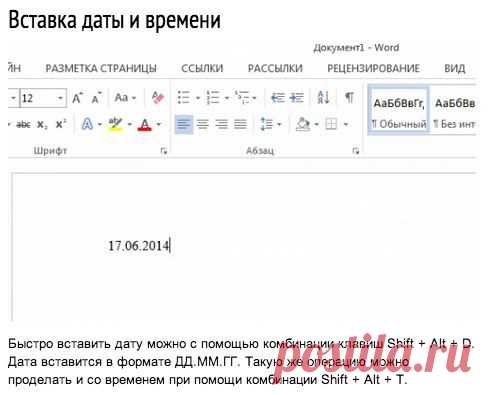Sort text with the A-Z sort icon
This screenshot has width=491, height=395.
coord(323,98)
